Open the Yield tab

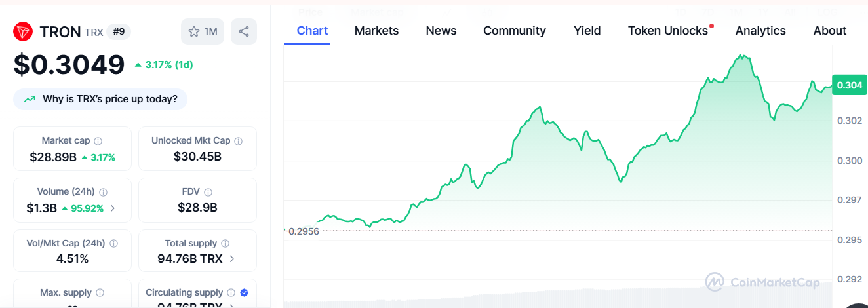coord(587,31)
